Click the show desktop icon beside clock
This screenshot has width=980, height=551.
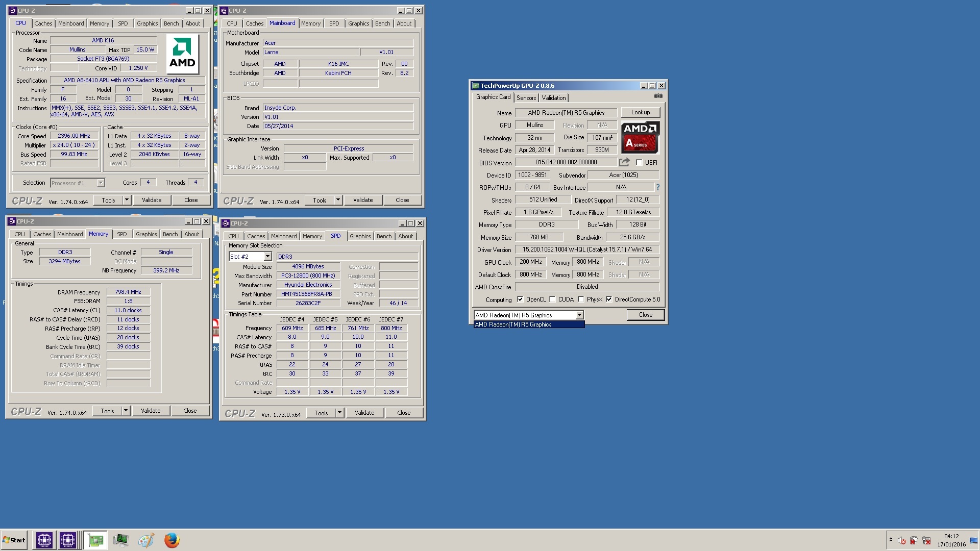pyautogui.click(x=974, y=540)
